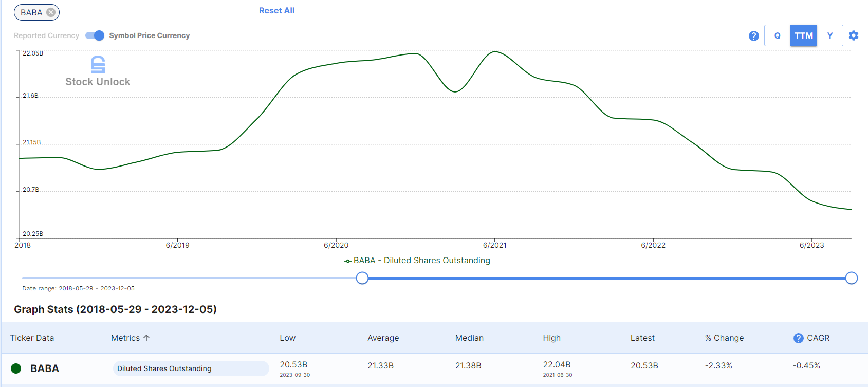Click the Date range text below slider
Image resolution: width=868 pixels, height=387 pixels.
click(x=78, y=288)
